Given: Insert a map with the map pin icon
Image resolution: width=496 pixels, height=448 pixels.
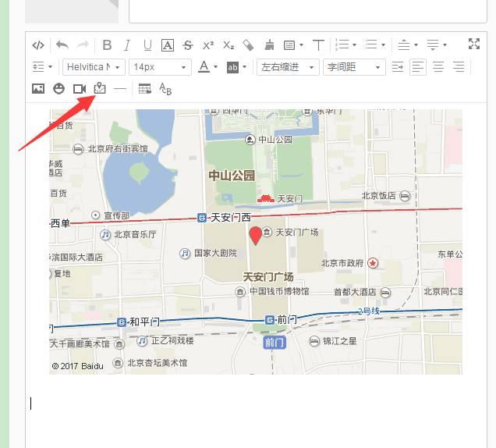Looking at the screenshot, I should 100,88.
